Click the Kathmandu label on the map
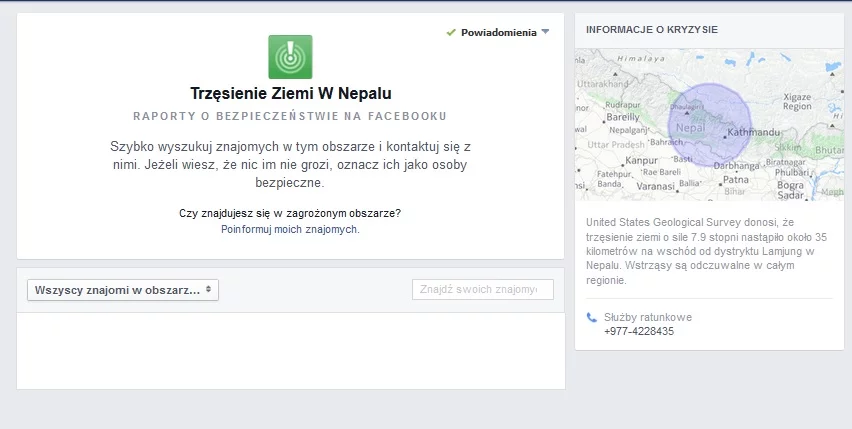852x429 pixels. click(753, 132)
